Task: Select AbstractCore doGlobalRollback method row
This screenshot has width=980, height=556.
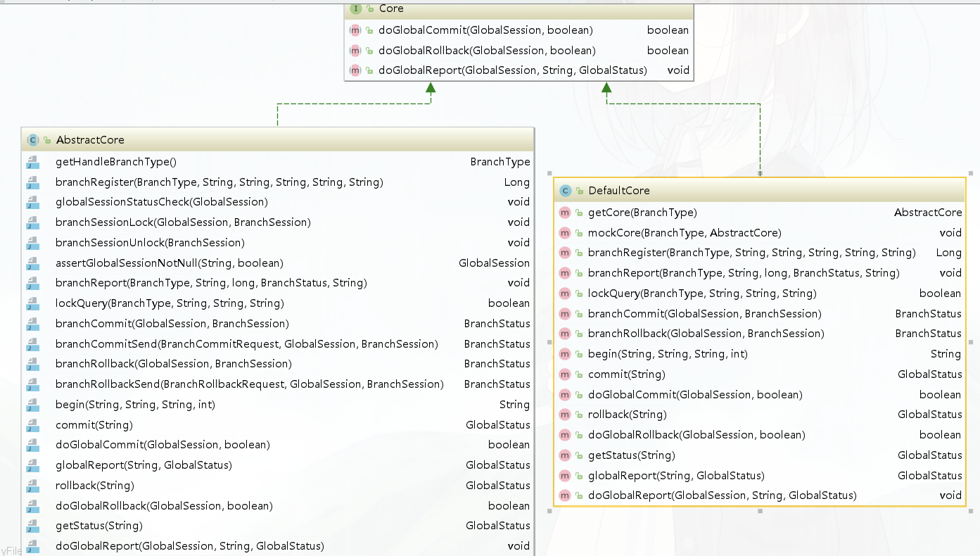Action: pyautogui.click(x=278, y=506)
